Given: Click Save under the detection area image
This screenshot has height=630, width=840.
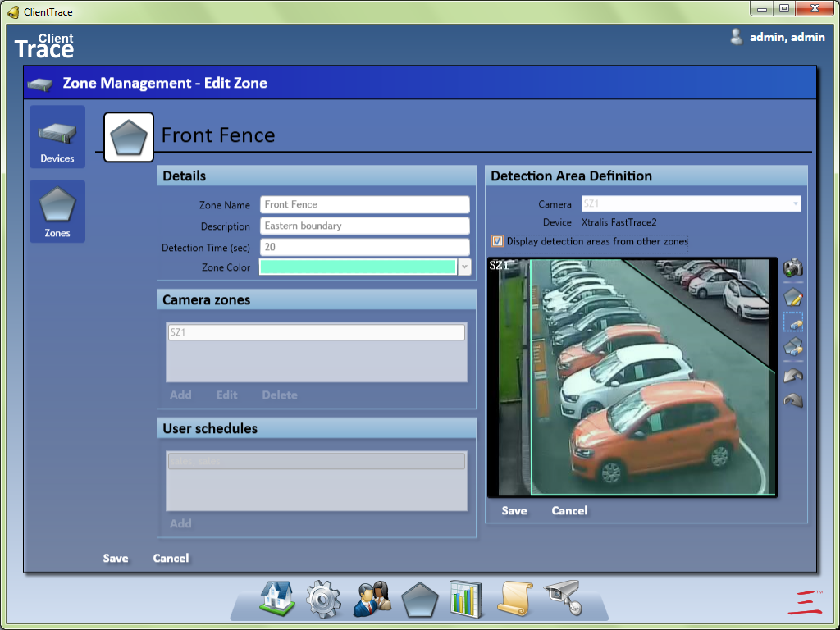Looking at the screenshot, I should pyautogui.click(x=514, y=511).
